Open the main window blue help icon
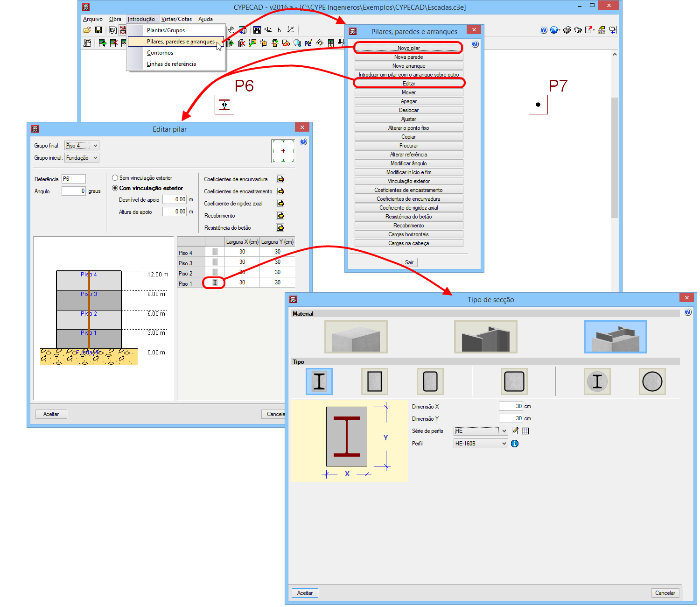The width and height of the screenshot is (700, 607). [x=544, y=30]
